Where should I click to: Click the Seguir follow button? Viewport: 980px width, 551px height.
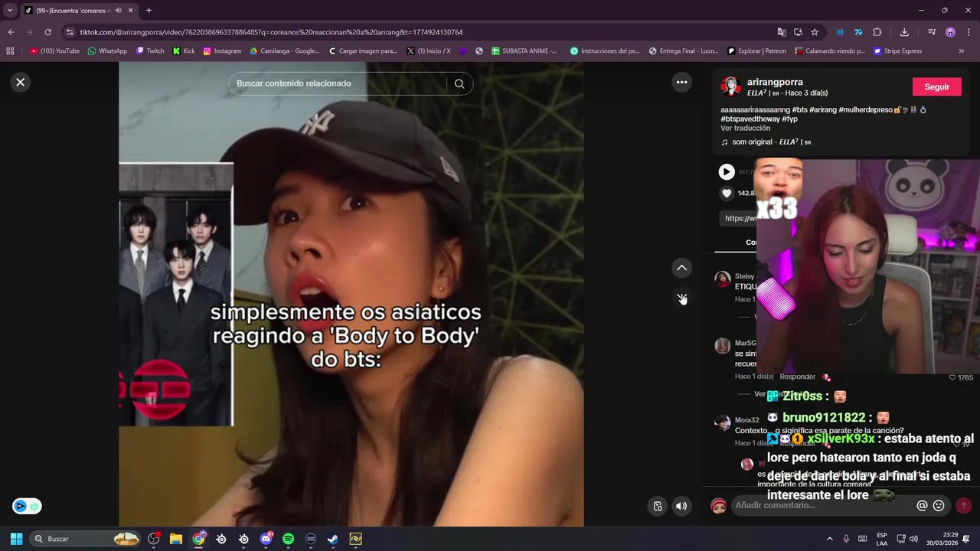(x=936, y=86)
